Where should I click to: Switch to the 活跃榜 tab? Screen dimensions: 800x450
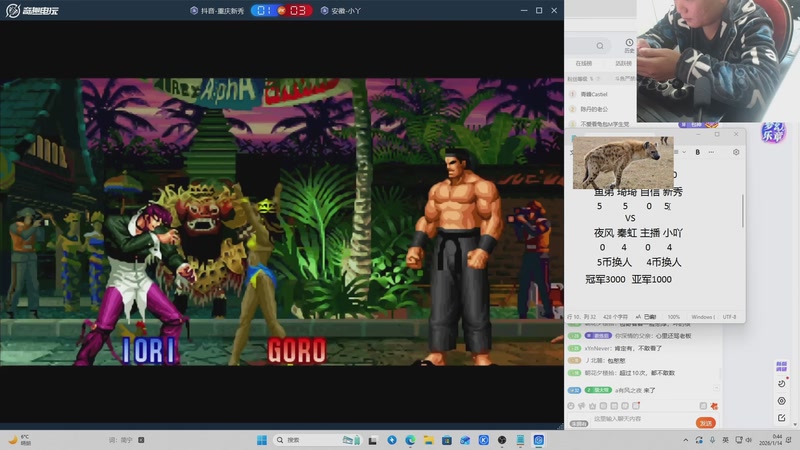pos(623,63)
